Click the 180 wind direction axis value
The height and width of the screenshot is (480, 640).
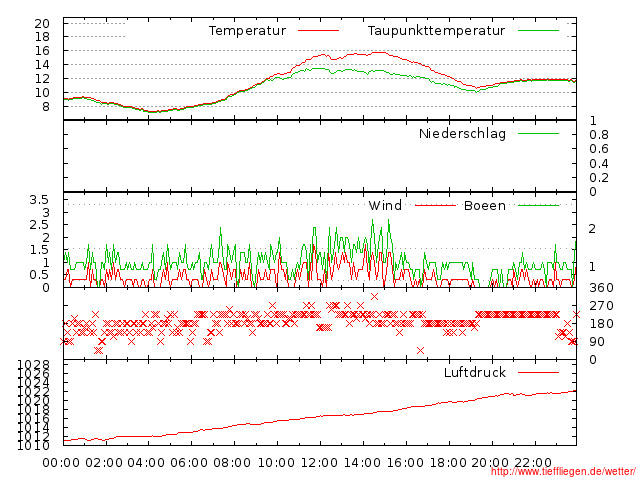point(601,324)
